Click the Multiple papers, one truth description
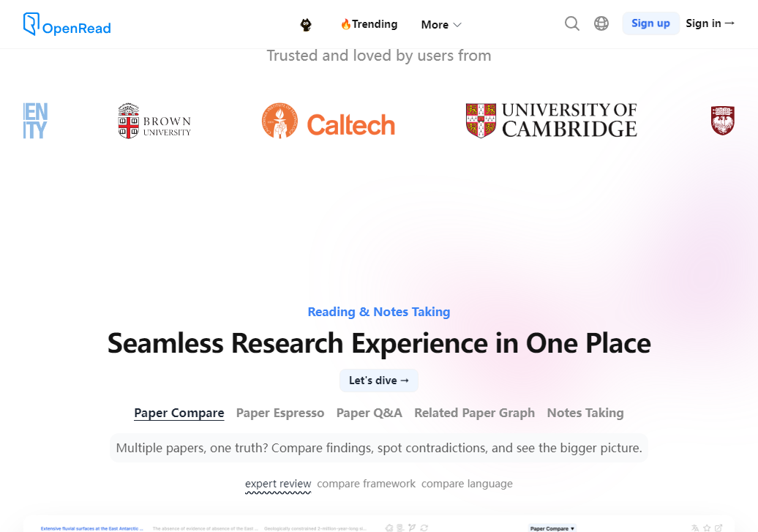Screen dimensions: 758x532 (379, 449)
